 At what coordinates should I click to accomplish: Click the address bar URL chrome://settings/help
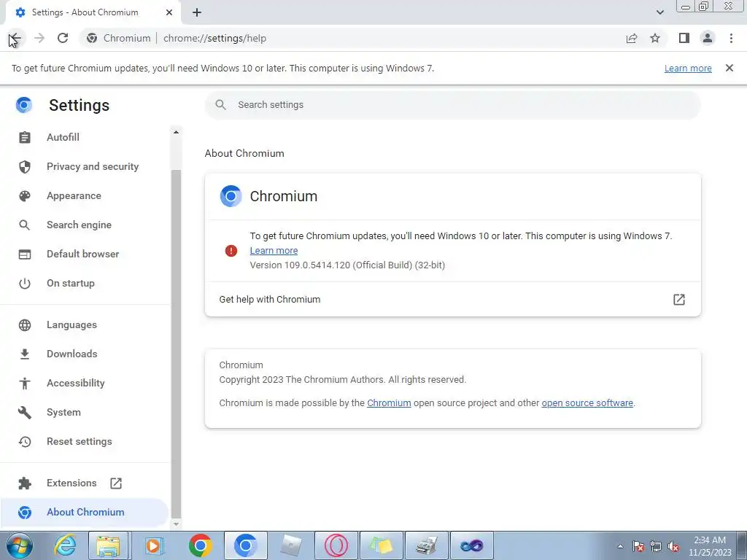215,38
